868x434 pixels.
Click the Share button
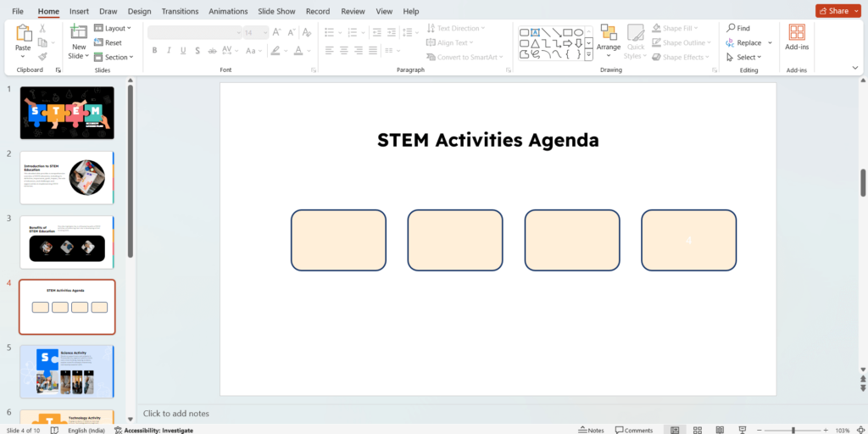(x=838, y=11)
